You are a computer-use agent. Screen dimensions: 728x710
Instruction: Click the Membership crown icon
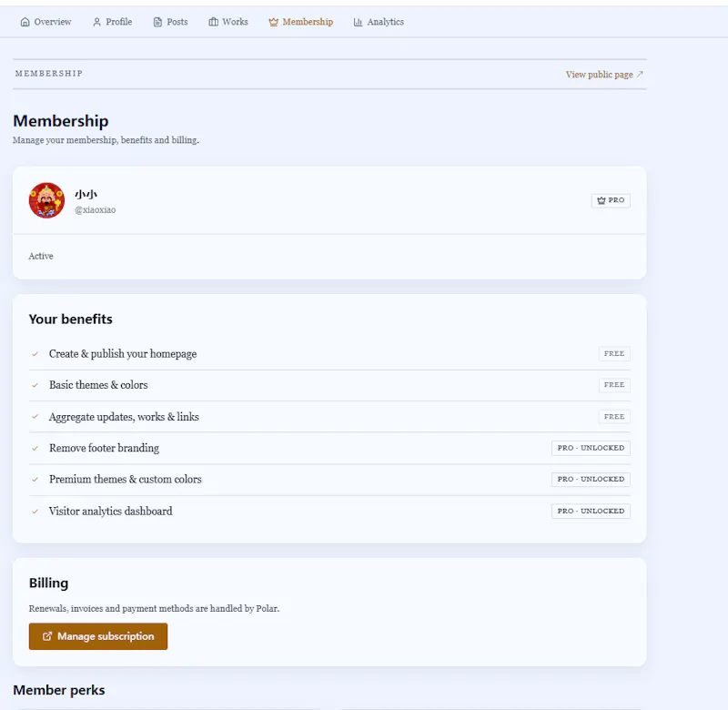[x=274, y=22]
